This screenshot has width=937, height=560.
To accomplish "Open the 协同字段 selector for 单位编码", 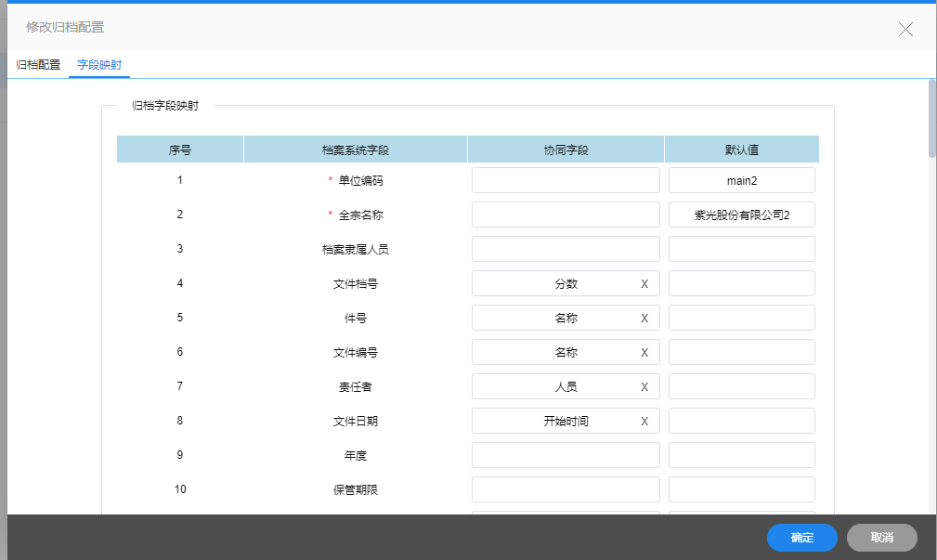I will [566, 180].
